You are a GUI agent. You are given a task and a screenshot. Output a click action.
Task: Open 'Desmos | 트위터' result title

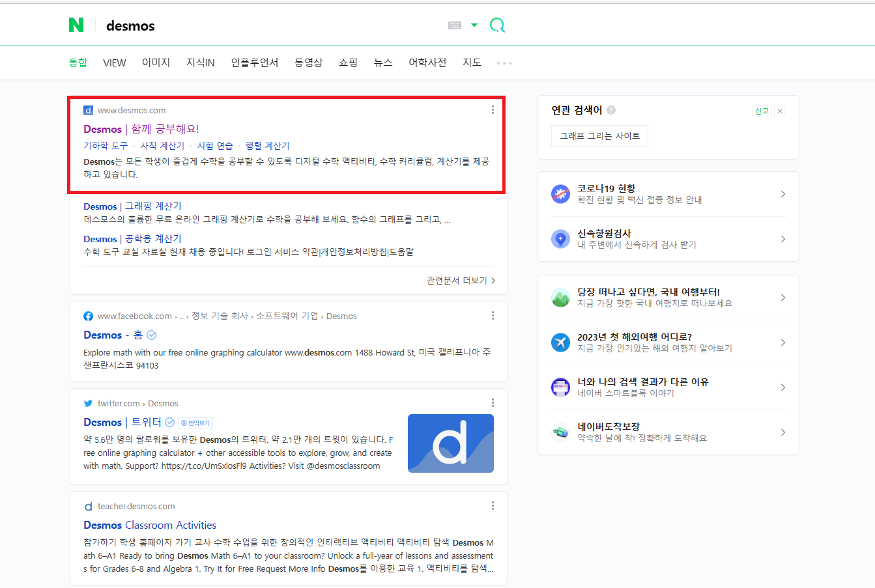[122, 422]
